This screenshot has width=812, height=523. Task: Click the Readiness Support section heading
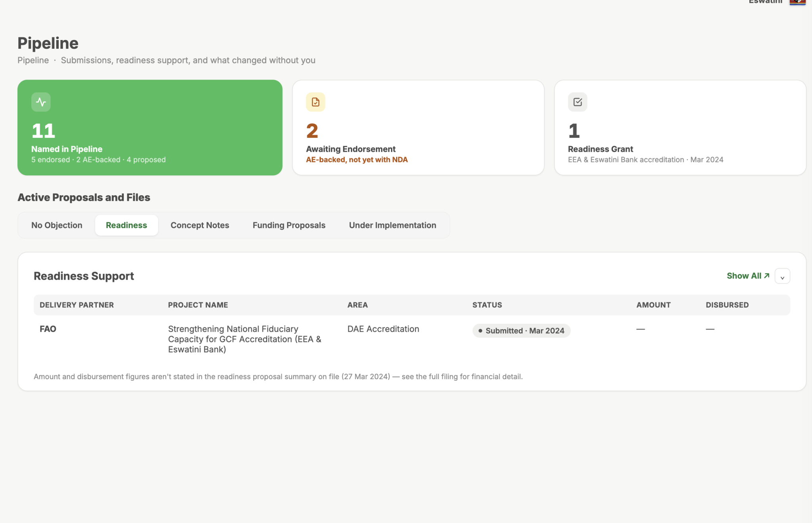(84, 276)
